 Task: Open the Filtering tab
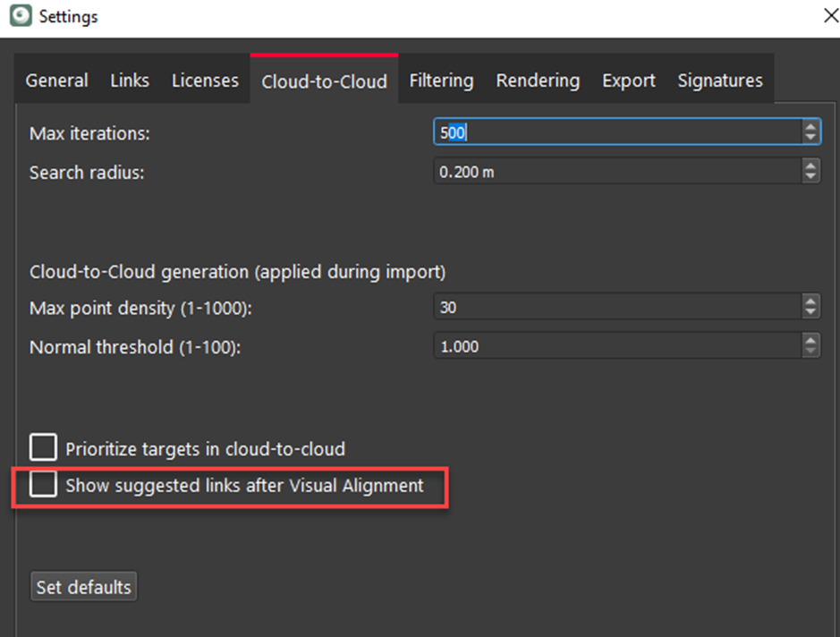(x=441, y=81)
